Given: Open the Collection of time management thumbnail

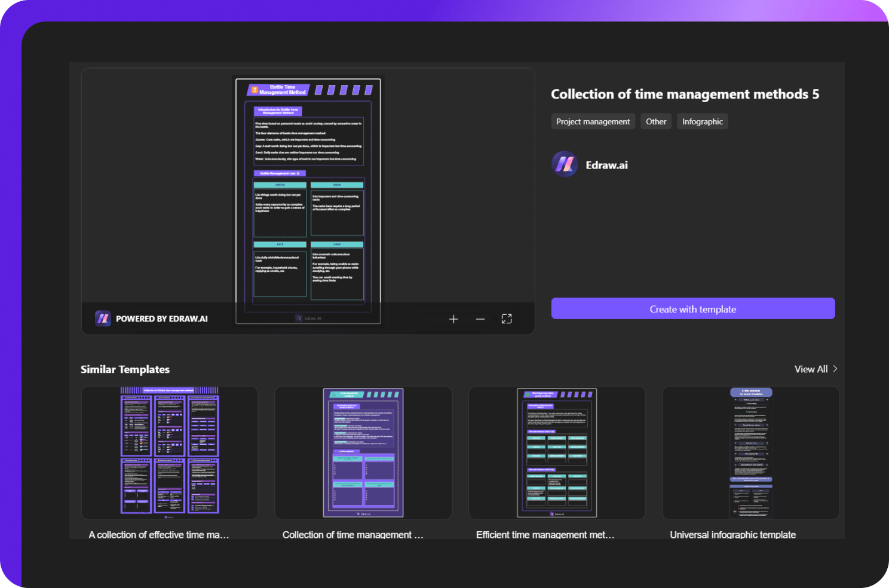Looking at the screenshot, I should [x=363, y=452].
